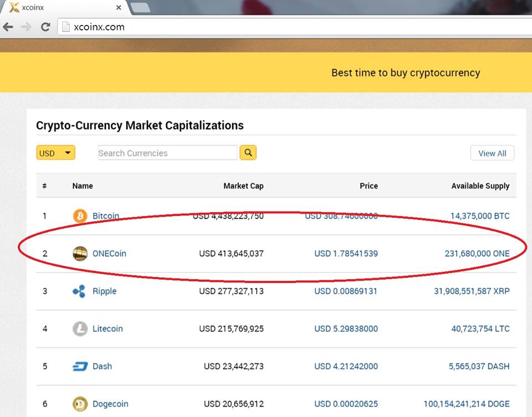
Task: Click the ONECoin logo icon
Action: 80,254
